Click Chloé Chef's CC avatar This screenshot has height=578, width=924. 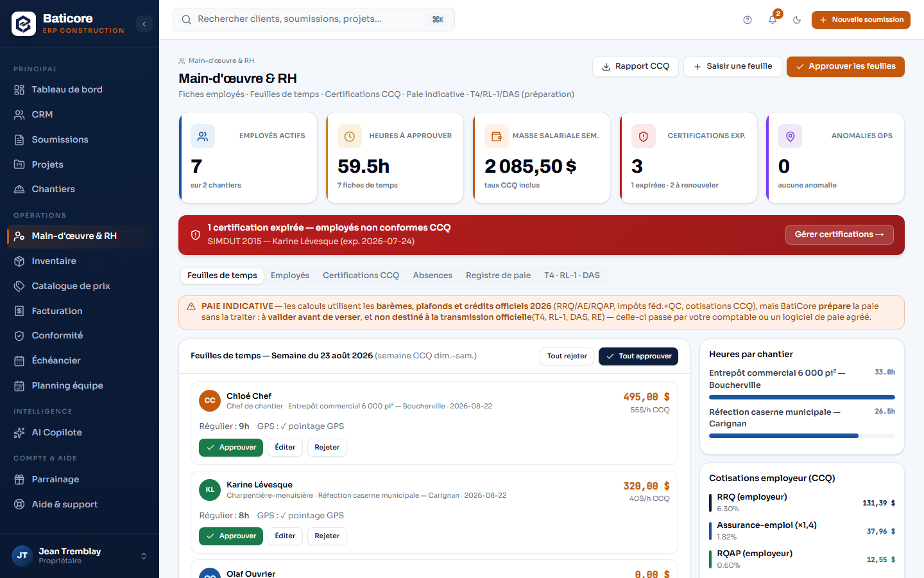point(210,401)
